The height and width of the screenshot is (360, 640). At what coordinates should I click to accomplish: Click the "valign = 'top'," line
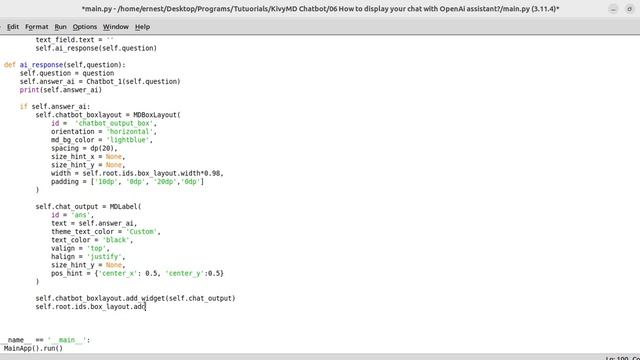click(80, 249)
